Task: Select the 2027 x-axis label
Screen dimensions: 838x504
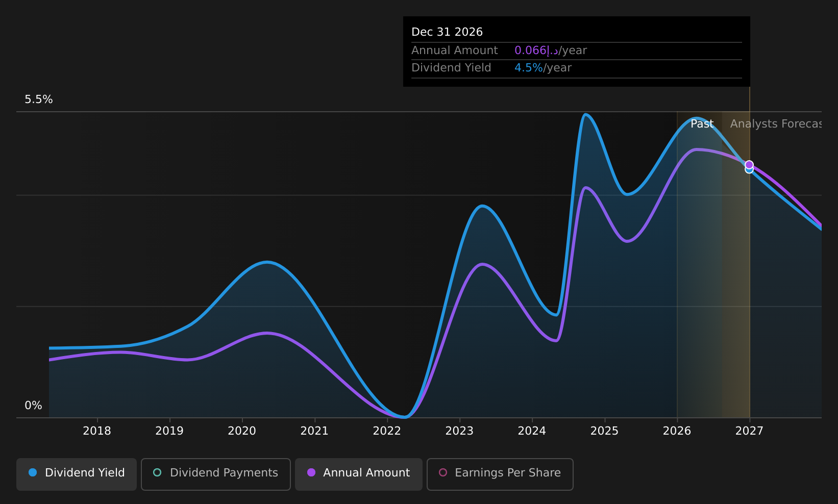Action: [x=749, y=431]
